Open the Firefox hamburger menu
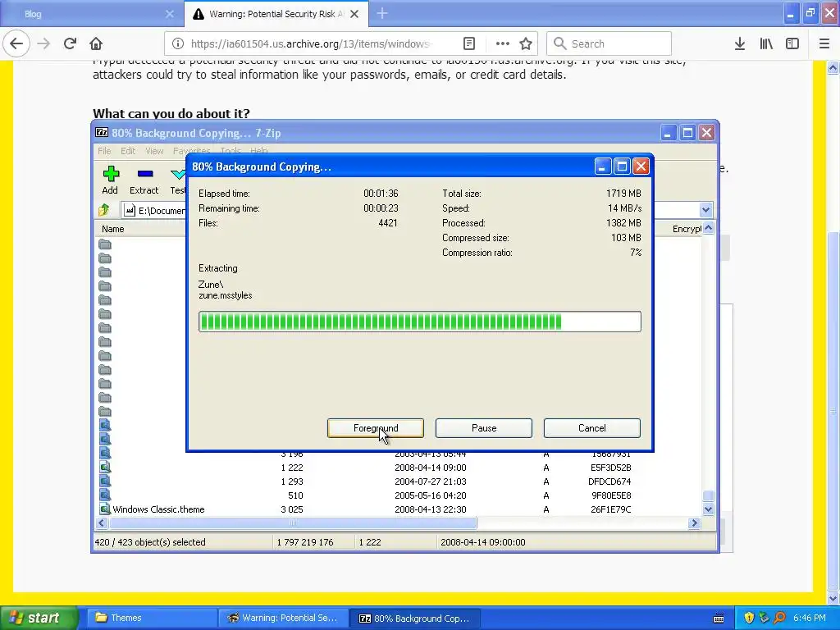This screenshot has width=840, height=630. click(824, 44)
